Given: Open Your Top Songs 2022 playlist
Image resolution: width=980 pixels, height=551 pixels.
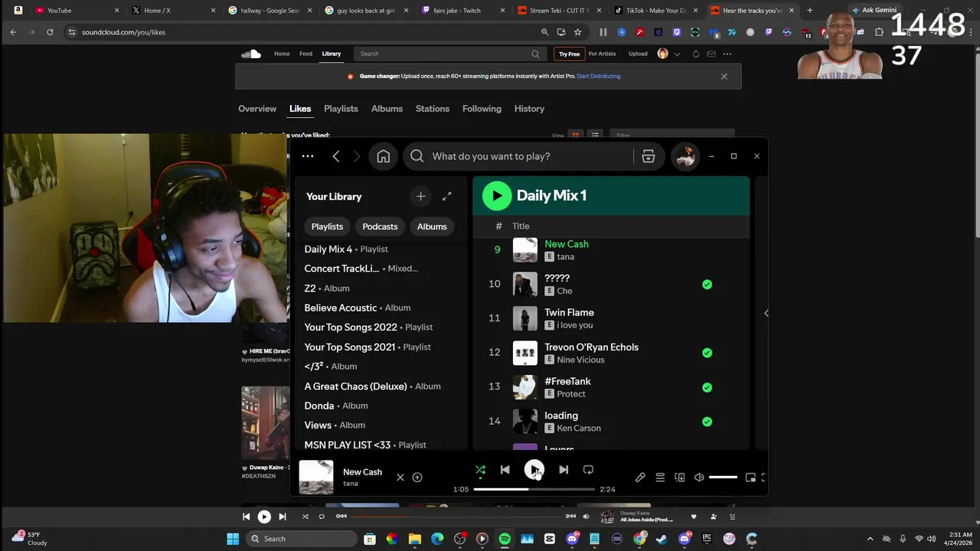Looking at the screenshot, I should [368, 328].
